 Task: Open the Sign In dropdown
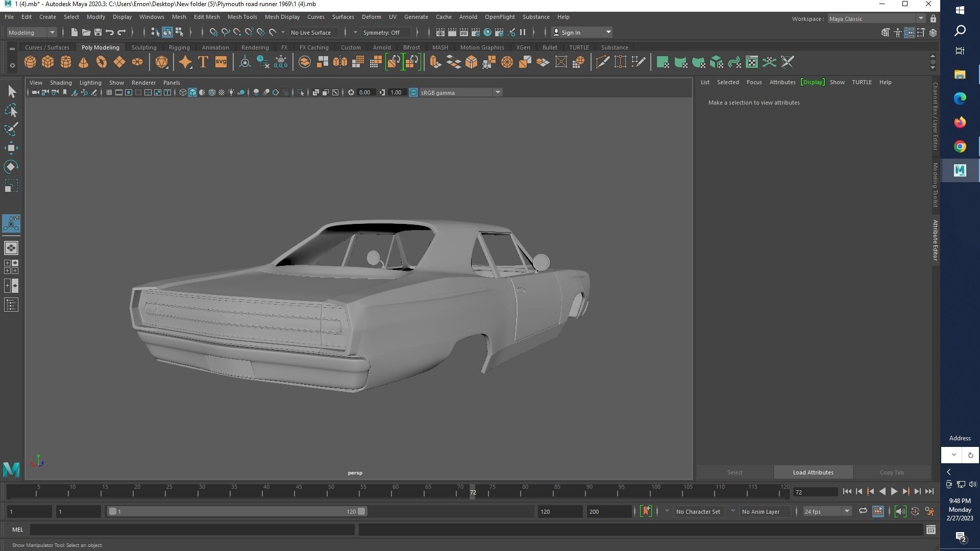[582, 32]
